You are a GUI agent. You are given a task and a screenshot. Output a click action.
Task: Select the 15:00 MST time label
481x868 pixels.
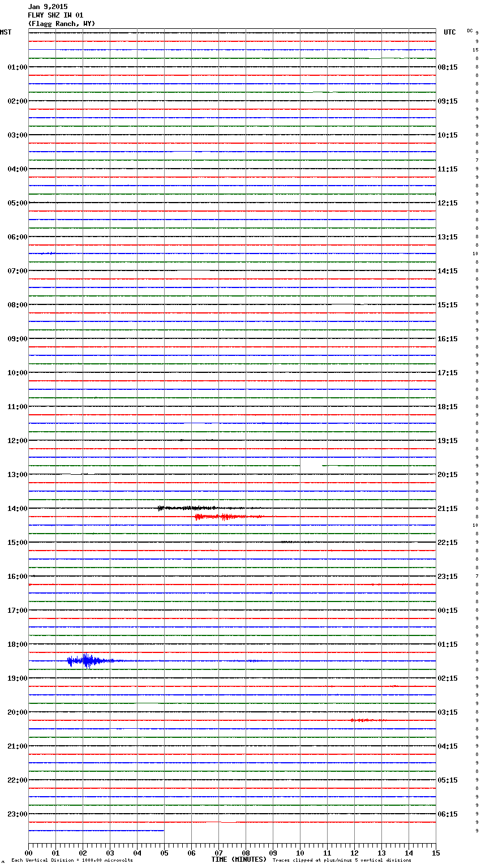click(x=18, y=543)
